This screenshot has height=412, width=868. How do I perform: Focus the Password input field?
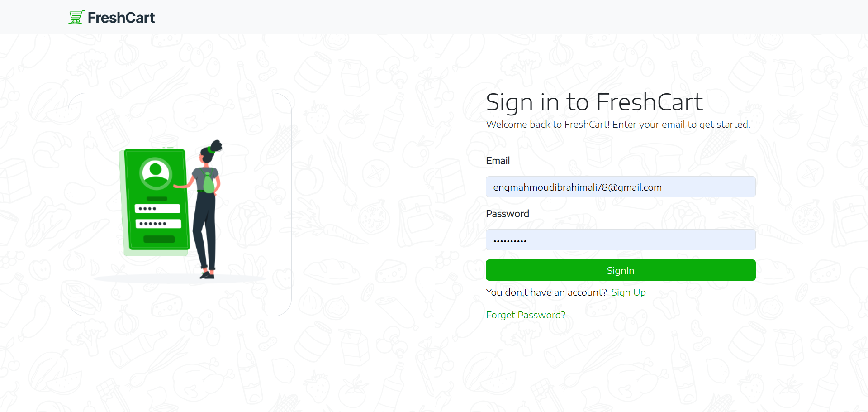click(620, 240)
